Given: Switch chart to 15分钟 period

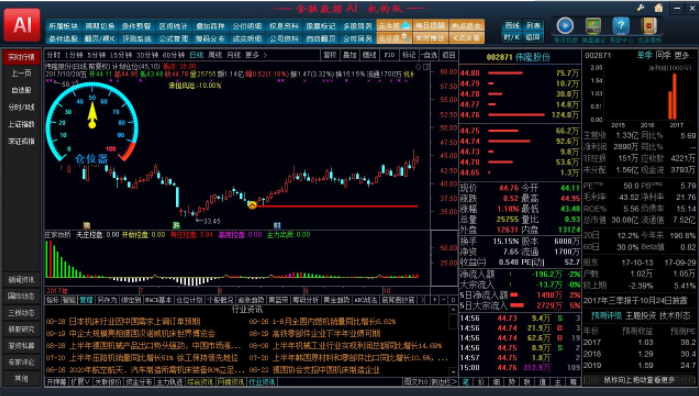Looking at the screenshot, I should coord(120,55).
